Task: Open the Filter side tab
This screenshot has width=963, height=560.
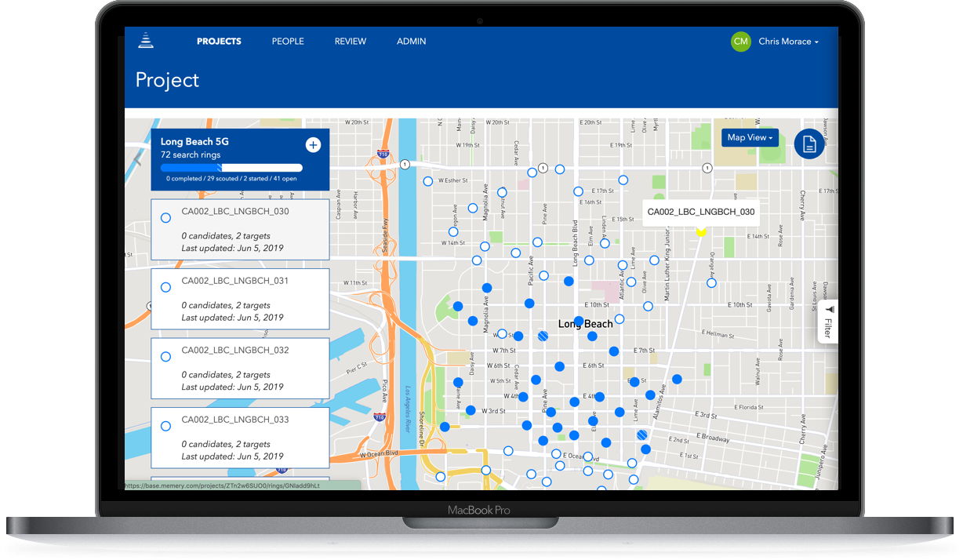Action: pos(828,322)
